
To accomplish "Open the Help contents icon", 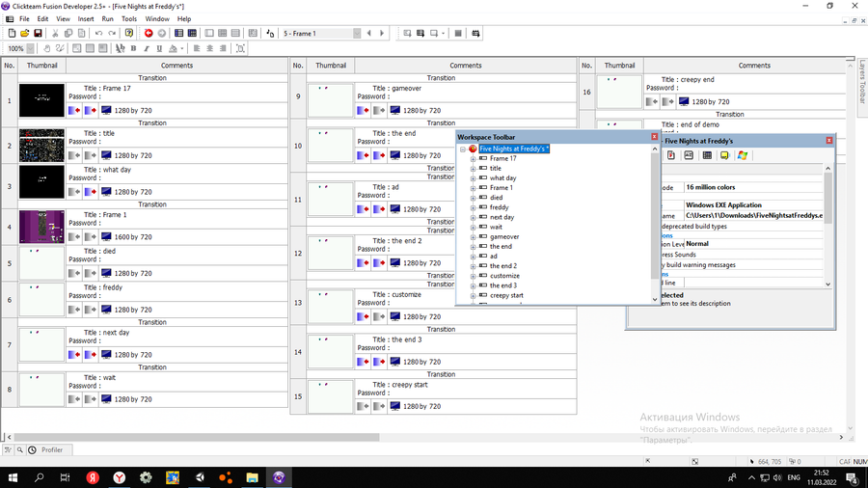I will pos(129,33).
